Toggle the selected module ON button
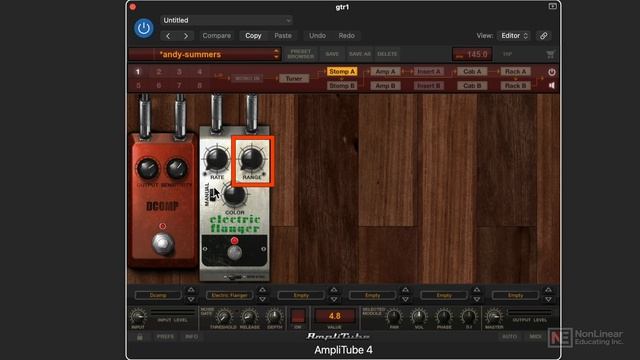Viewport: 640px width, 360px height. click(298, 316)
